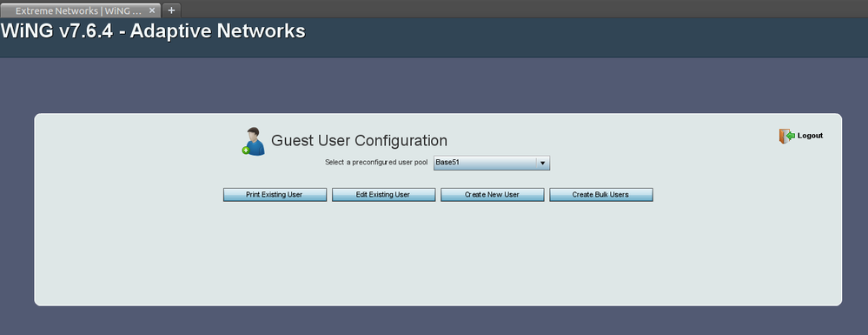
Task: Click the Print Existing User button
Action: (275, 195)
